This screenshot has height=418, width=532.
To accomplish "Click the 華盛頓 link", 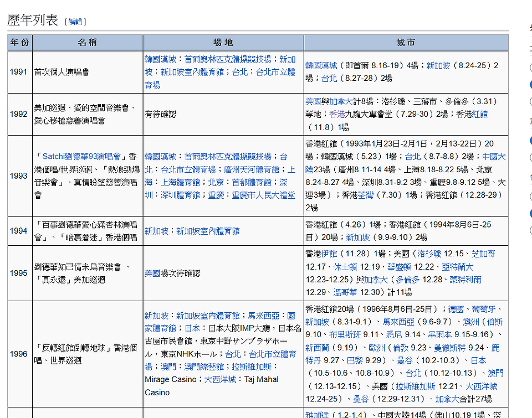I will click(399, 267).
